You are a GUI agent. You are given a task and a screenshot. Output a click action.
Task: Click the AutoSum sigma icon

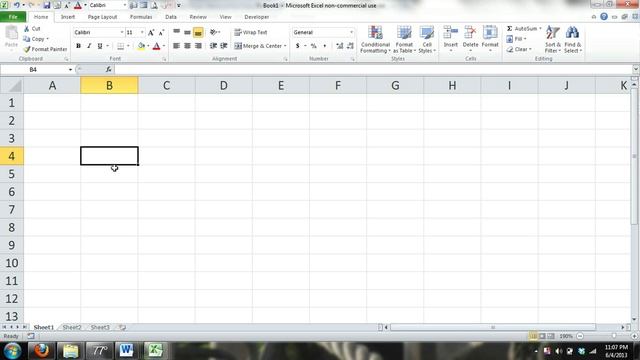509,29
